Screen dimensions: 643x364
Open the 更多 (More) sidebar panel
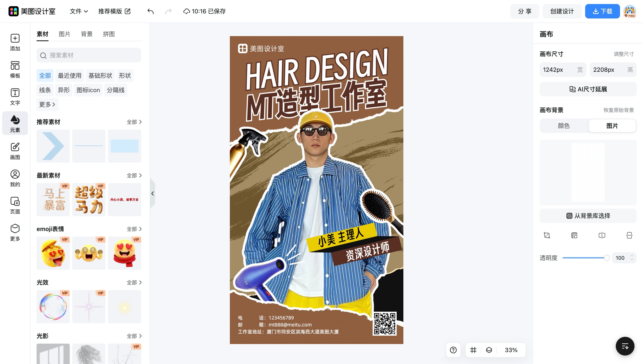pos(15,232)
